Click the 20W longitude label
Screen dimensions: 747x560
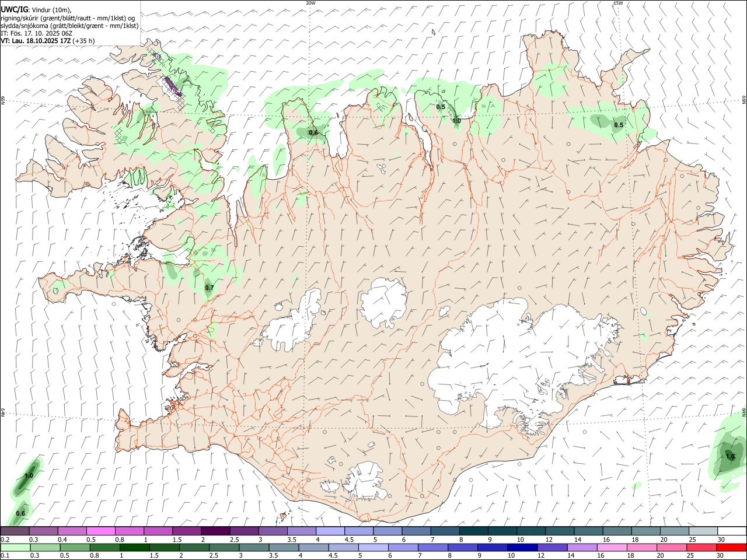[310, 3]
